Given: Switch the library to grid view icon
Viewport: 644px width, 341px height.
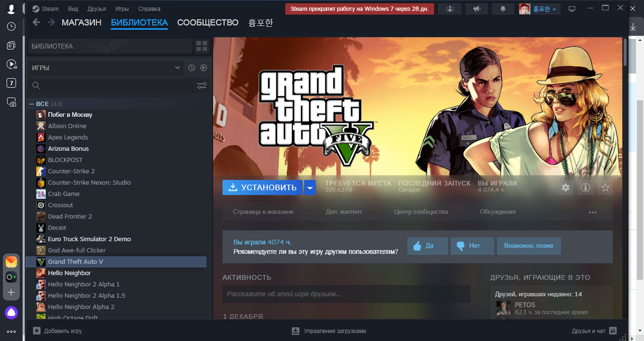Looking at the screenshot, I should coord(202,46).
